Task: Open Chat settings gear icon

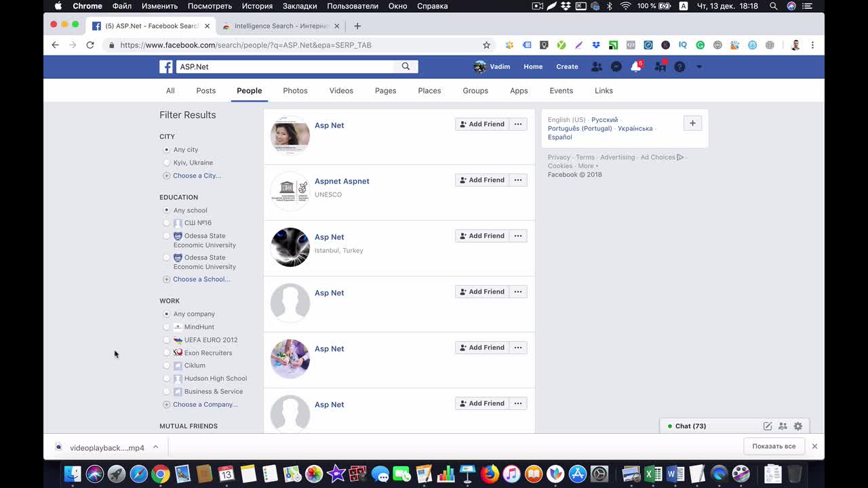Action: 798,426
